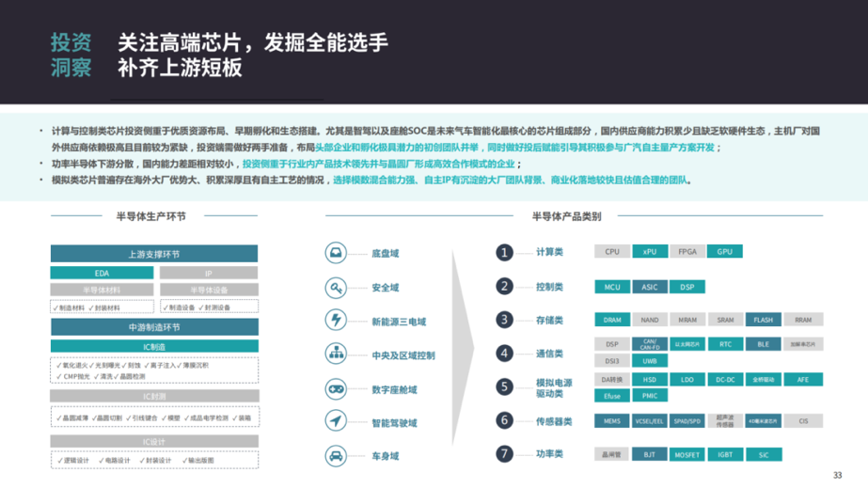
Task: Click the chassis domain icon beside 底盘域
Action: pyautogui.click(x=336, y=253)
